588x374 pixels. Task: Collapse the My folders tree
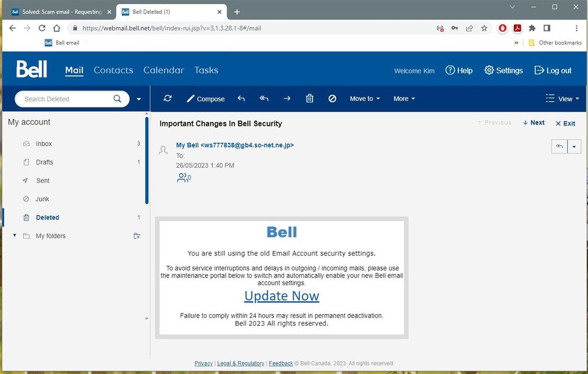(14, 236)
